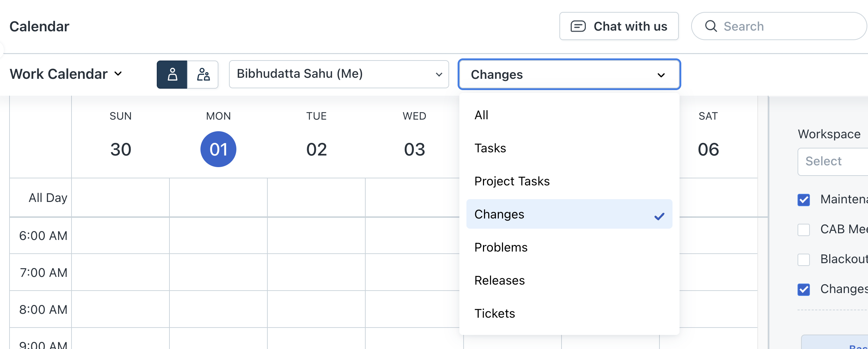Uncheck the Changes checkbox in sidebar
Image resolution: width=868 pixels, height=349 pixels.
(x=804, y=290)
